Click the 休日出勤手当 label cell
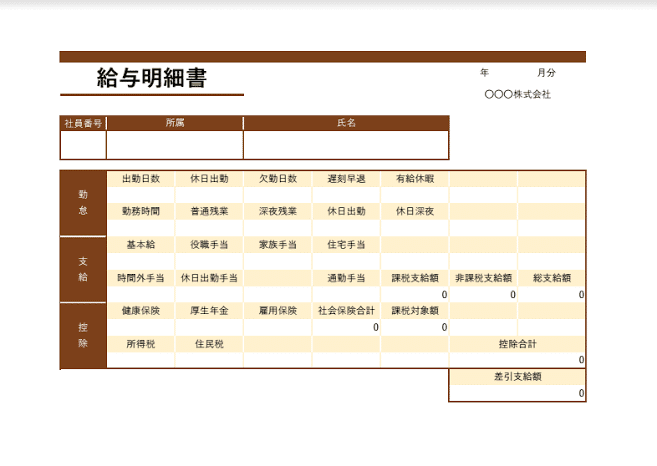The image size is (657, 466). [x=209, y=278]
